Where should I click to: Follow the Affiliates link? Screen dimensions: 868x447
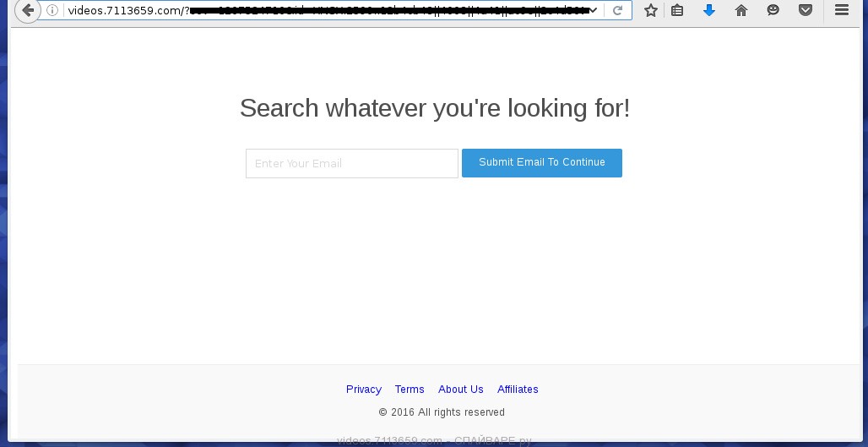pos(518,390)
